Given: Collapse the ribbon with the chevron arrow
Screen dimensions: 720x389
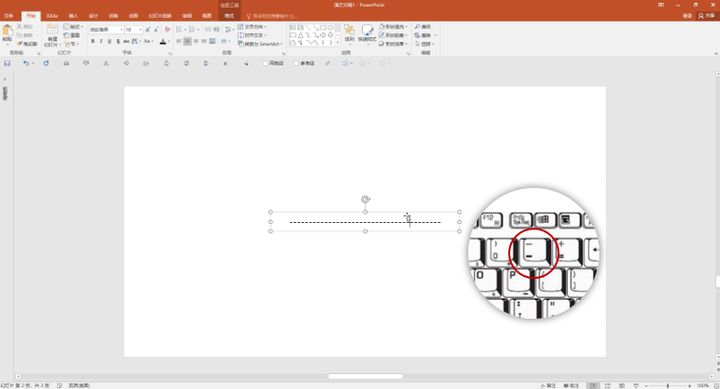Looking at the screenshot, I should 716,53.
